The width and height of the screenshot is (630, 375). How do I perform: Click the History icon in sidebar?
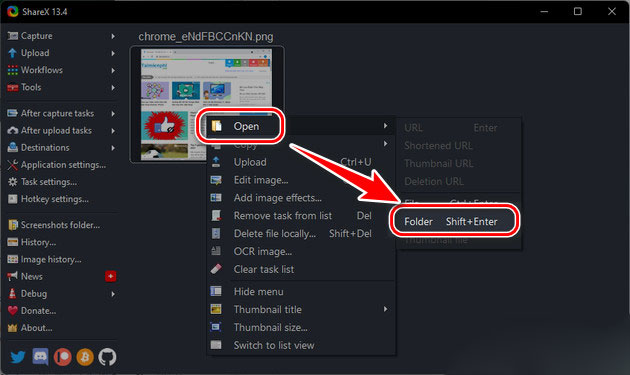tap(13, 242)
